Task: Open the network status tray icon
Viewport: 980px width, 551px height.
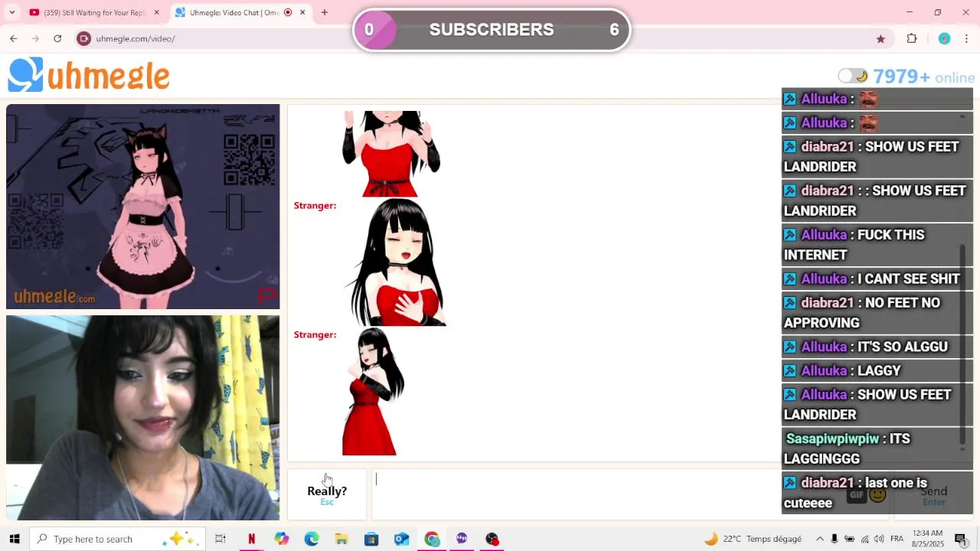Action: 864,539
